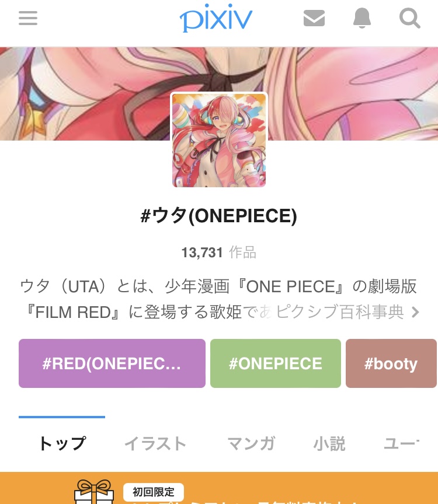Open messages envelope icon
This screenshot has width=438, height=504.
coord(314,18)
